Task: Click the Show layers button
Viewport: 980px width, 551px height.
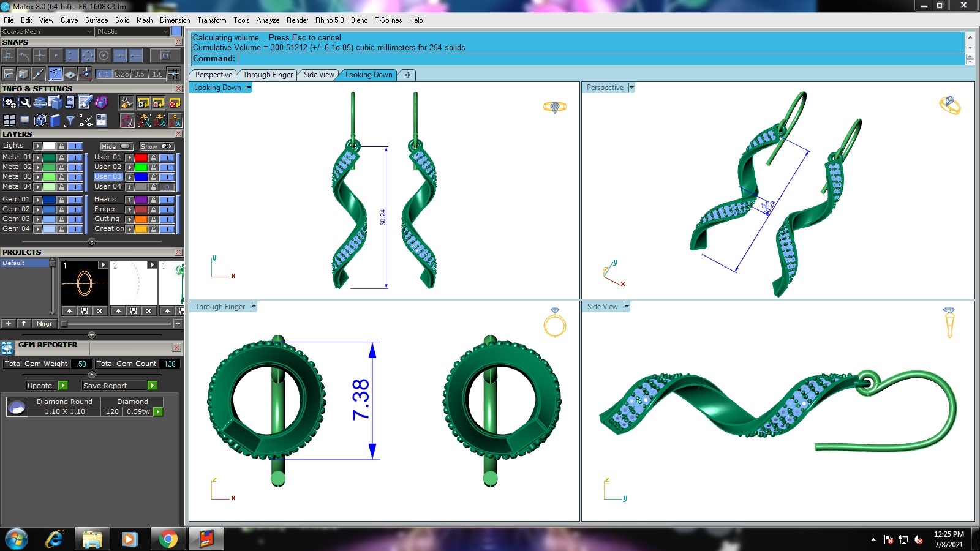Action: coord(157,146)
